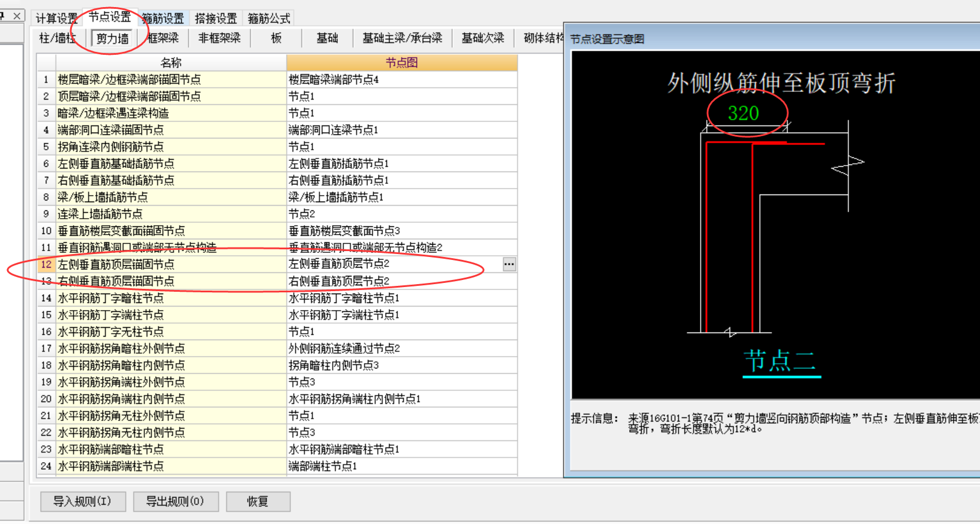Select the 非框架梁 component tab
The height and width of the screenshot is (524, 980).
(x=219, y=38)
